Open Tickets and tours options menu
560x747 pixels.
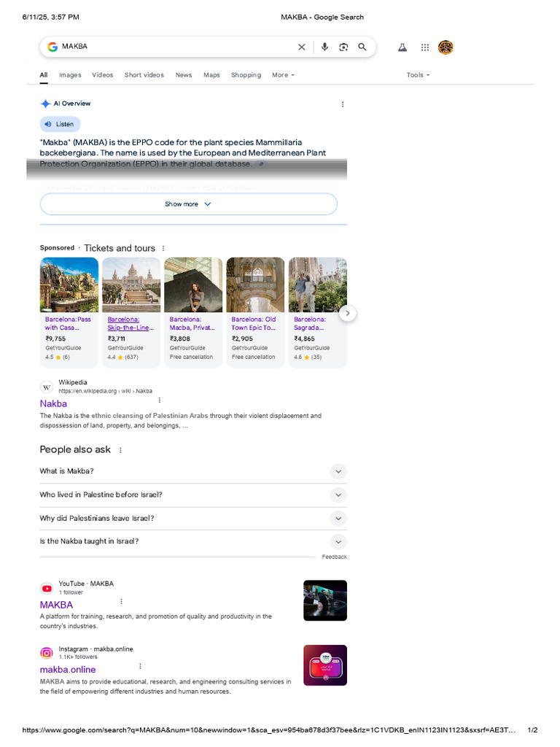point(163,248)
